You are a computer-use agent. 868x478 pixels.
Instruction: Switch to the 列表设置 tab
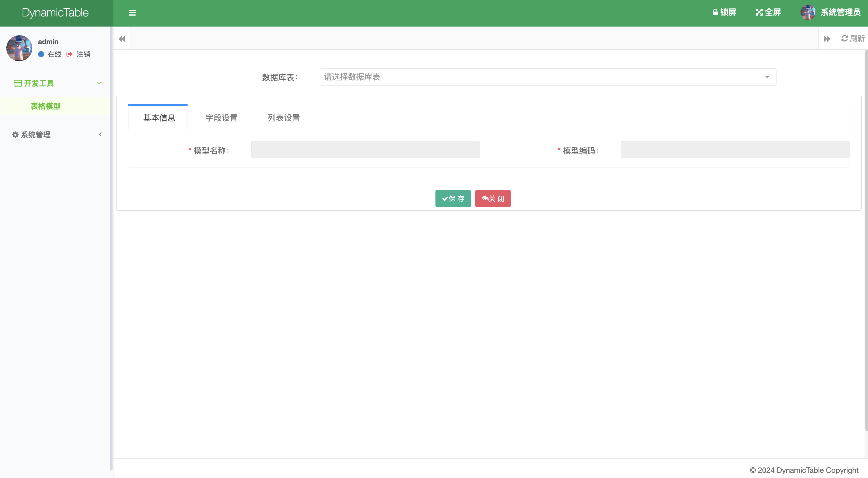(x=284, y=118)
